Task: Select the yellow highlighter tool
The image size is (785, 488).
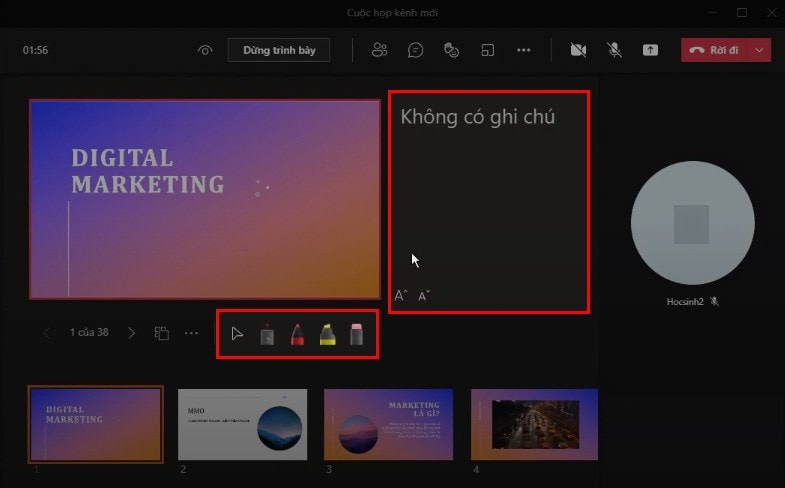Action: [327, 334]
